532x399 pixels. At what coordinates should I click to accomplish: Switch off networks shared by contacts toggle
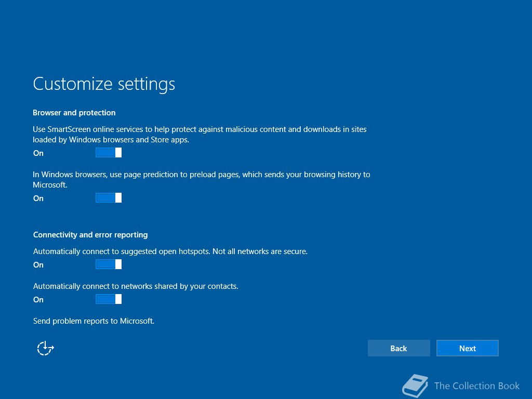pos(109,299)
